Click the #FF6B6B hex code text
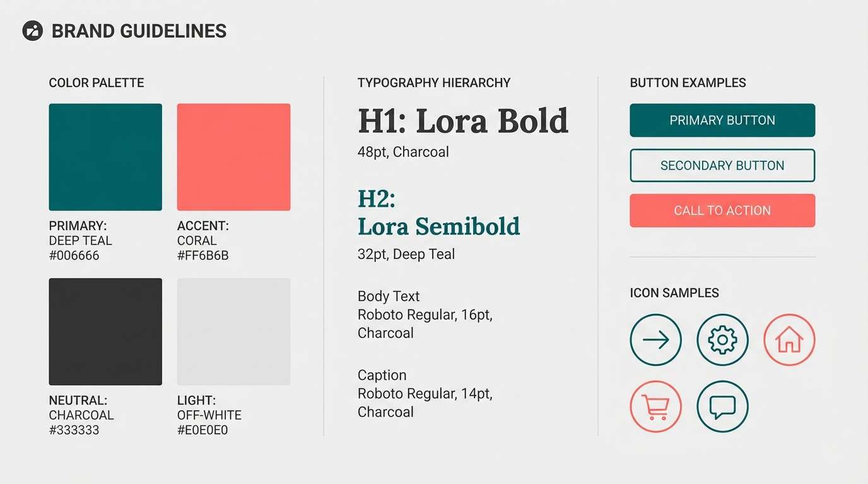The image size is (868, 484). [202, 256]
